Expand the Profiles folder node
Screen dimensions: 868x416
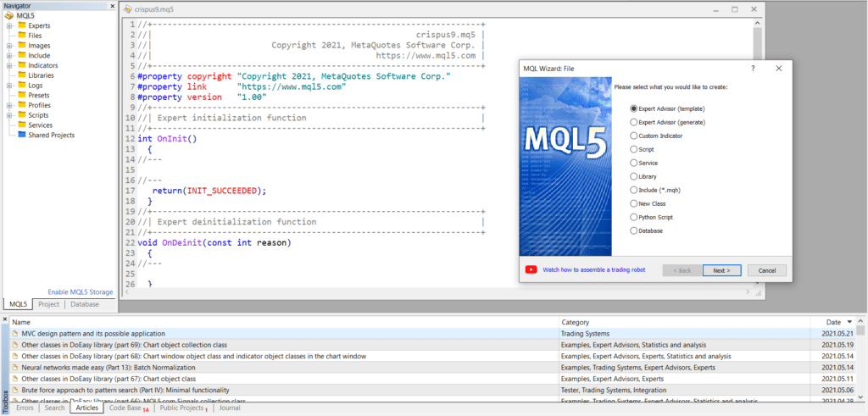pyautogui.click(x=8, y=105)
